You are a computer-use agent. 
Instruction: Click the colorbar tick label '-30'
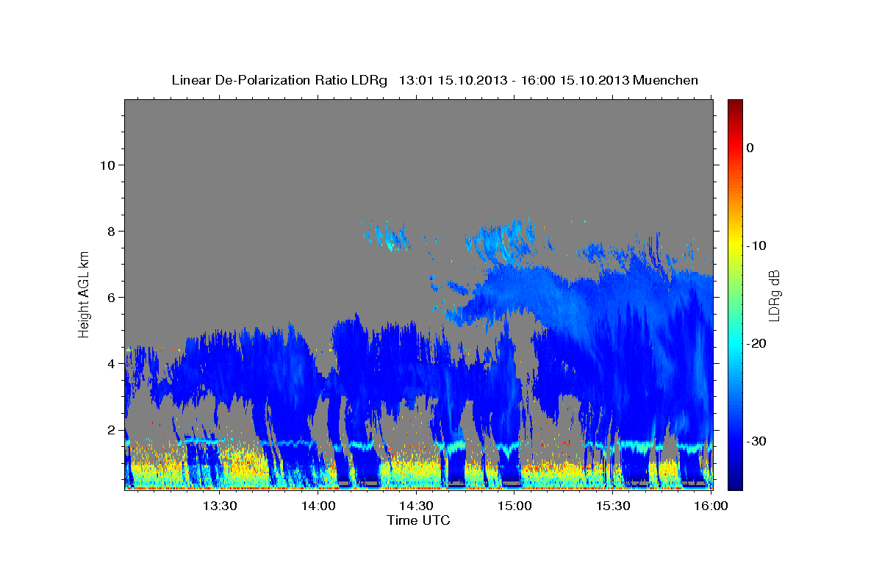coord(756,441)
